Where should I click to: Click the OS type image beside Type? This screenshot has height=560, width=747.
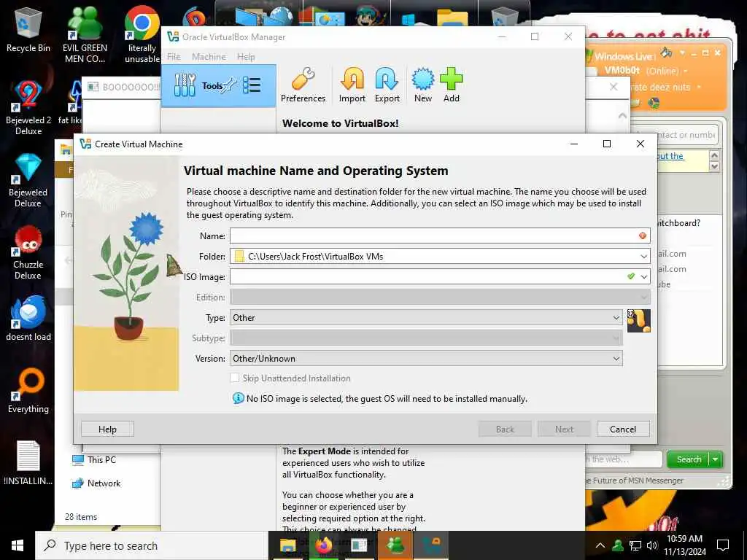(x=638, y=321)
